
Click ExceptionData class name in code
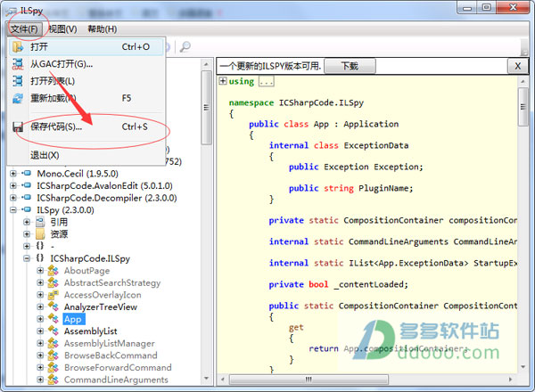tap(376, 145)
